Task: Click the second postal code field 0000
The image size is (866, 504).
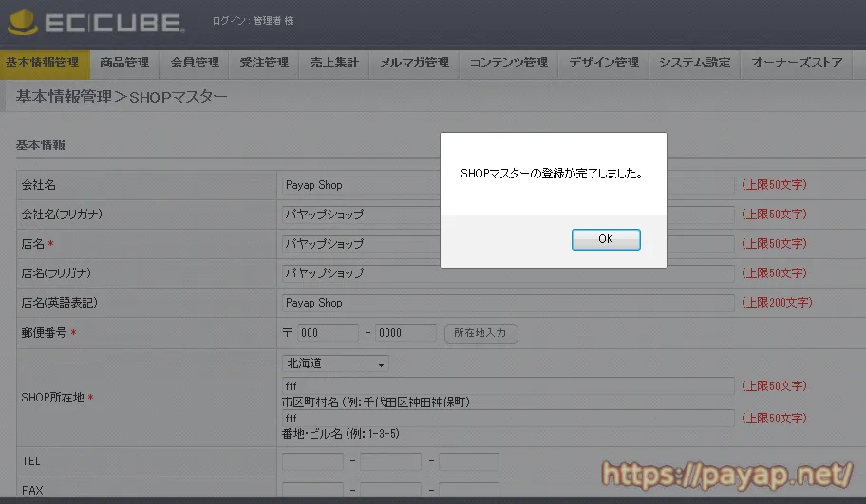Action: [x=406, y=333]
